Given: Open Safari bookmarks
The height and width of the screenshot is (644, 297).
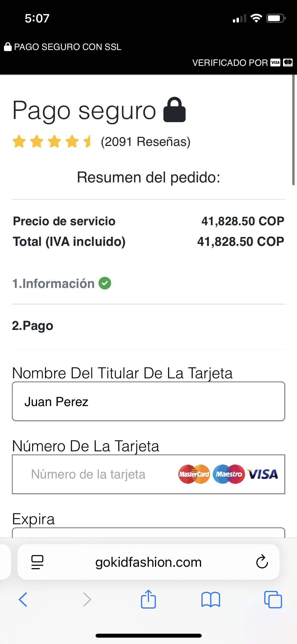Looking at the screenshot, I should point(210,600).
